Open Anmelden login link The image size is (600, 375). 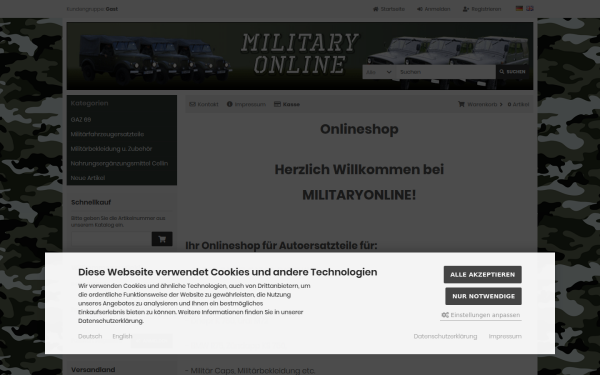pyautogui.click(x=434, y=9)
